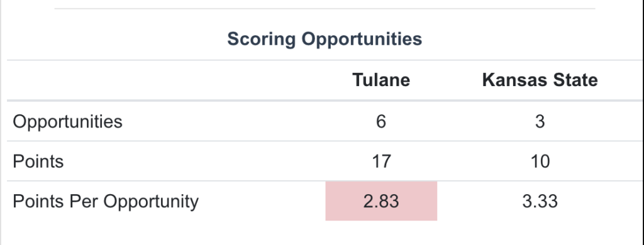Screen dimensions: 644x245
Task: Click the Points Per Opportunity row label
Action: (106, 202)
